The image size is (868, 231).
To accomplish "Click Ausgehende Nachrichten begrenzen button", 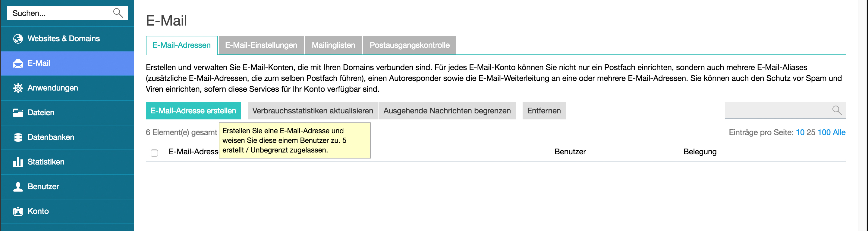I will click(447, 111).
